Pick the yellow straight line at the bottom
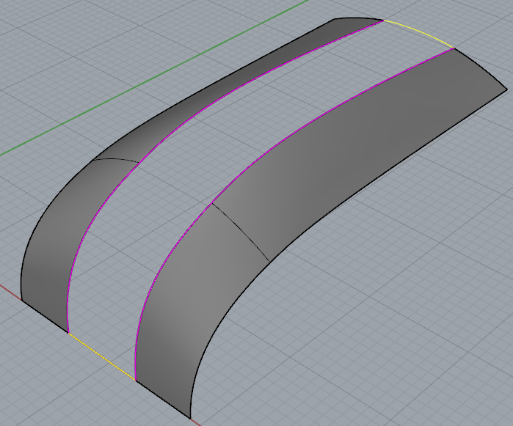 (x=102, y=356)
